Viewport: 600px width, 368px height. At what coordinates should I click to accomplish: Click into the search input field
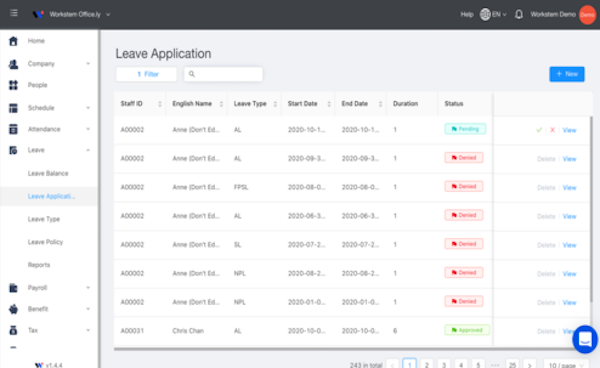click(x=223, y=74)
